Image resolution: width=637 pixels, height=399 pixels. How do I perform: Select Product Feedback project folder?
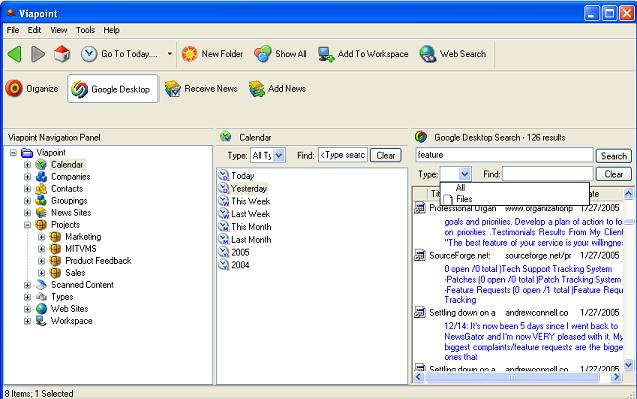point(98,260)
